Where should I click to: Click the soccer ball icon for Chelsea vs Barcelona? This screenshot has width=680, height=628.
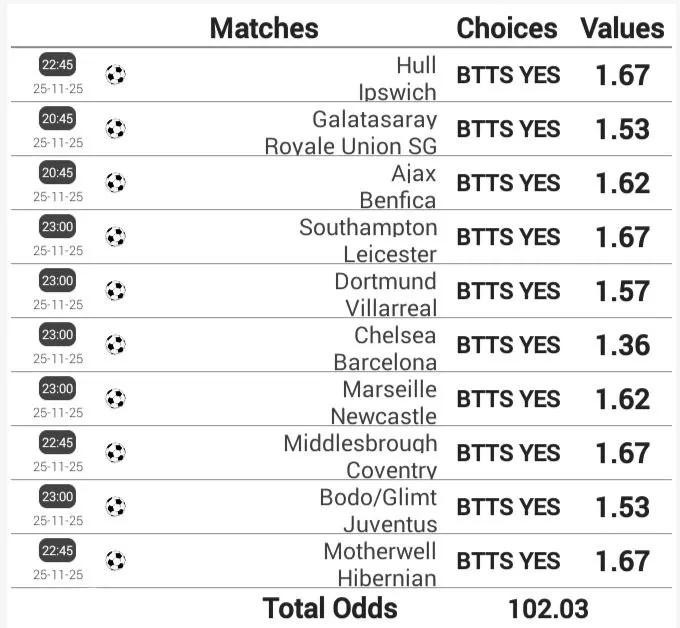[116, 345]
